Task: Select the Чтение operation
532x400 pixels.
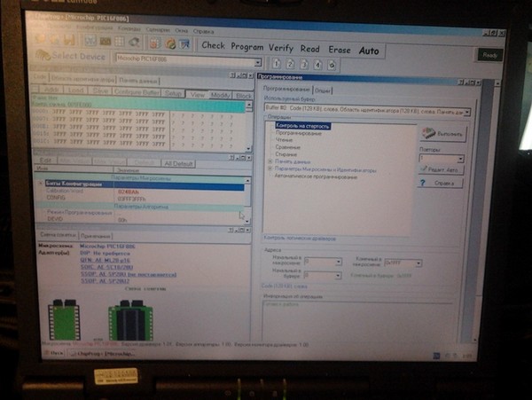Action: click(284, 140)
